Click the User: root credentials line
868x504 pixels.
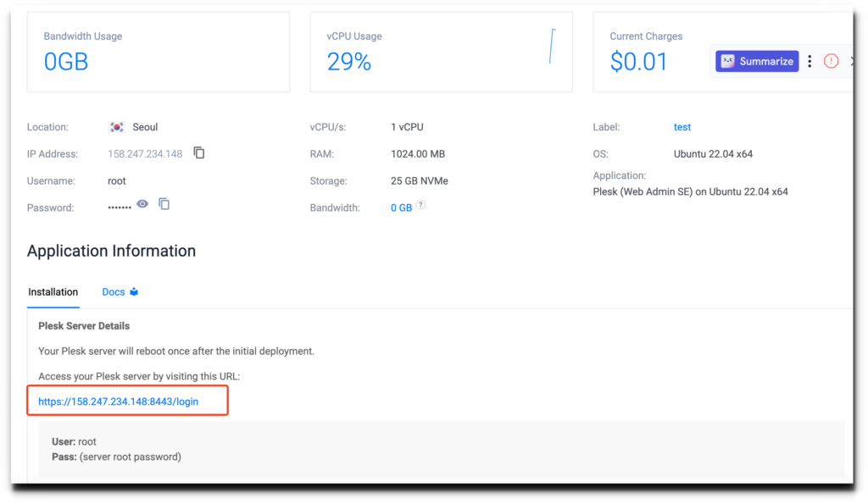click(x=75, y=441)
